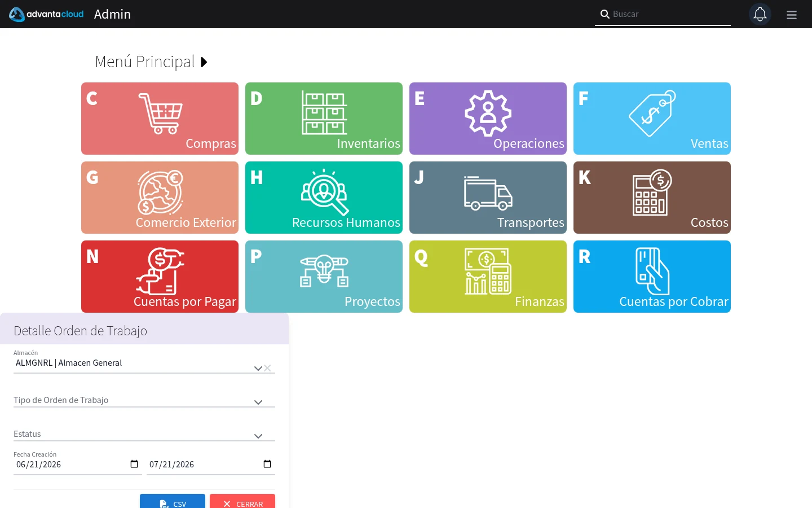Click the Transportes tile label
The width and height of the screenshot is (812, 508).
click(531, 222)
